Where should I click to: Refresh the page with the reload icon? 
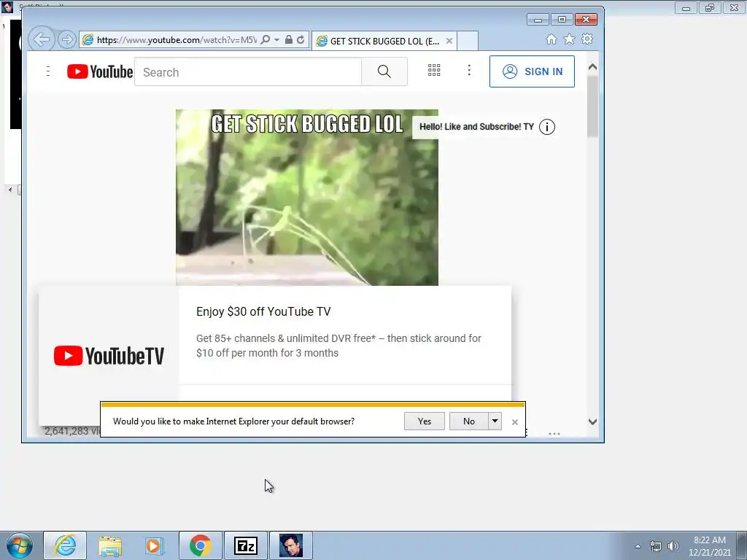pos(301,39)
